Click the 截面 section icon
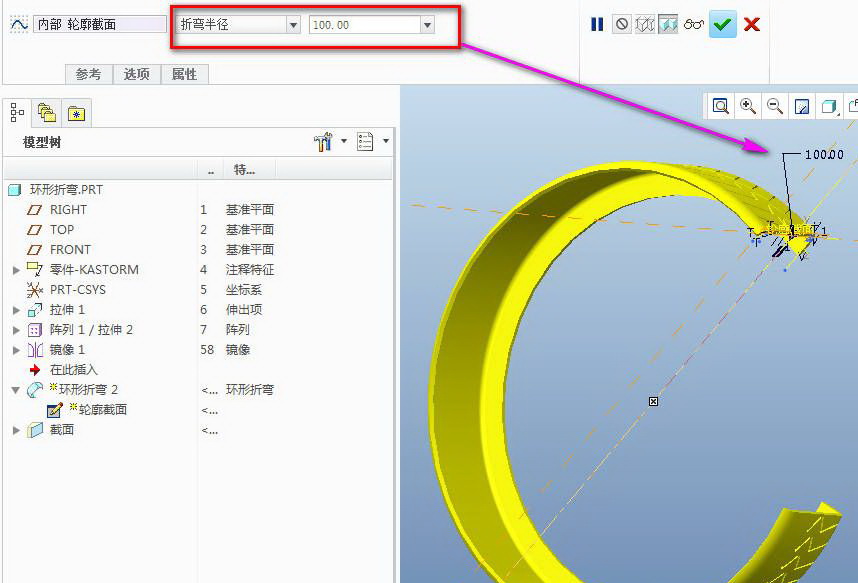Screen dimensions: 858x583 pos(35,430)
